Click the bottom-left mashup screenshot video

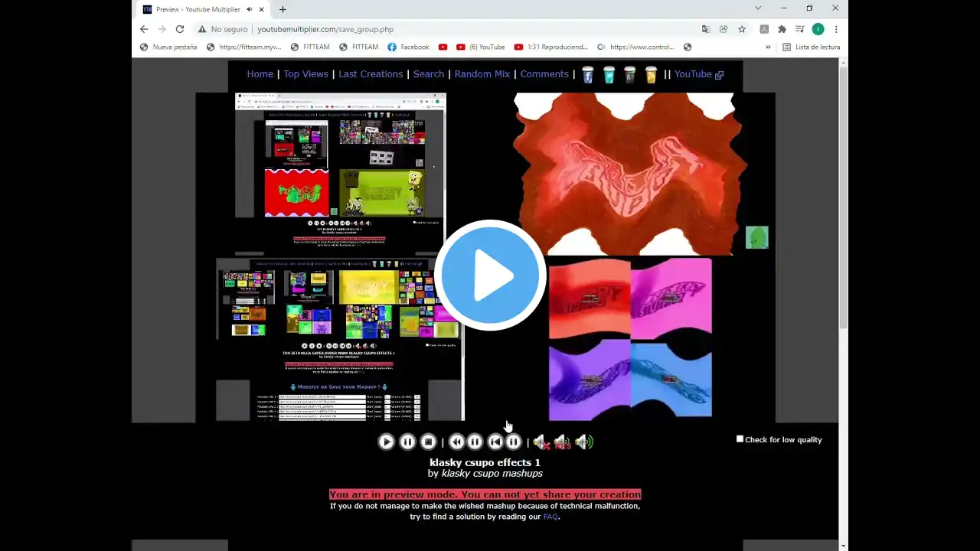point(340,340)
